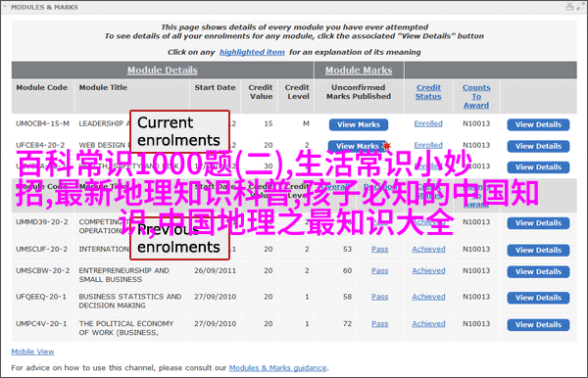588x378 pixels.
Task: Select module code UMPC4V-20-1 text
Action: (41, 324)
